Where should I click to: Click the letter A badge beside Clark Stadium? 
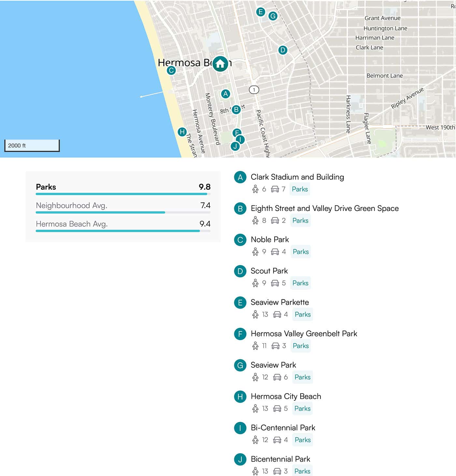[x=240, y=177]
